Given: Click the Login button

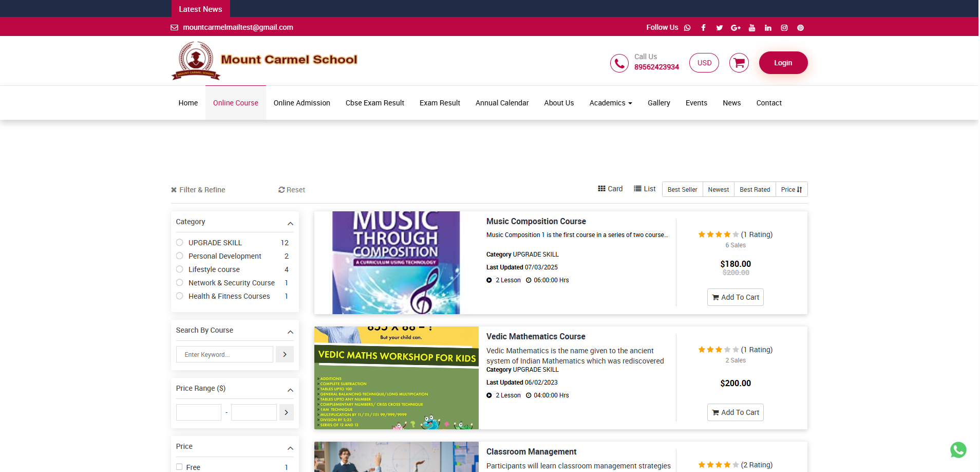Looking at the screenshot, I should [x=783, y=63].
